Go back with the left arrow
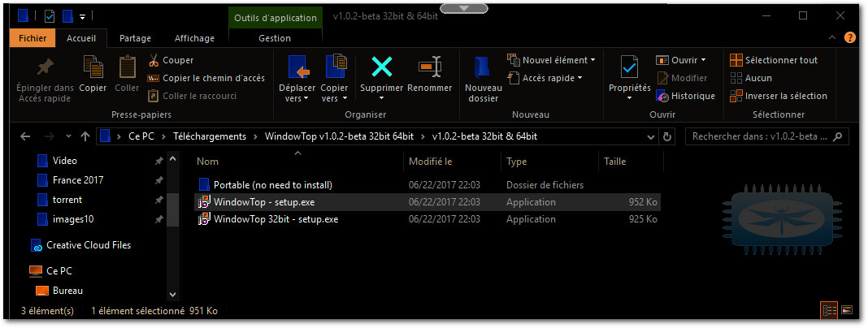Image resolution: width=868 pixels, height=328 pixels. (x=25, y=136)
